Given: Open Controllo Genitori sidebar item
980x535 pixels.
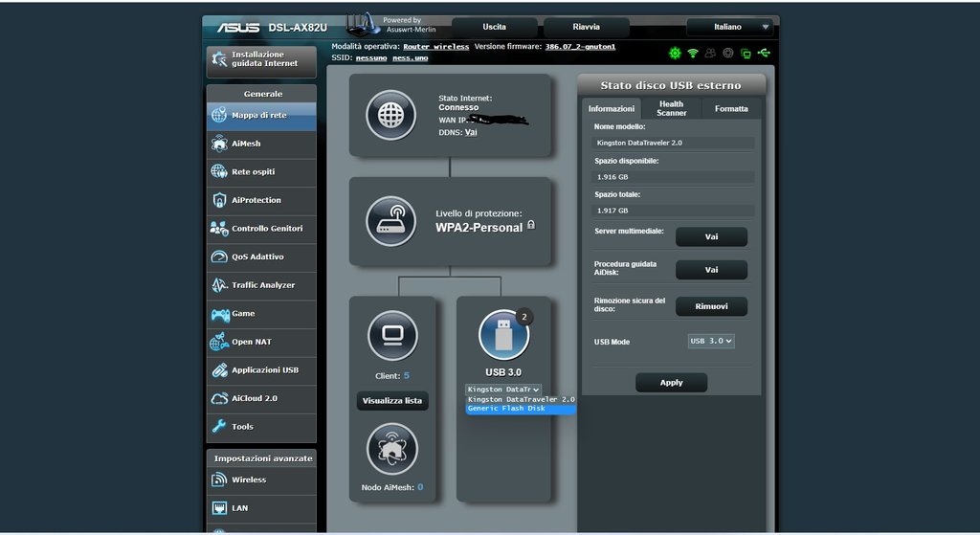Looking at the screenshot, I should (261, 229).
